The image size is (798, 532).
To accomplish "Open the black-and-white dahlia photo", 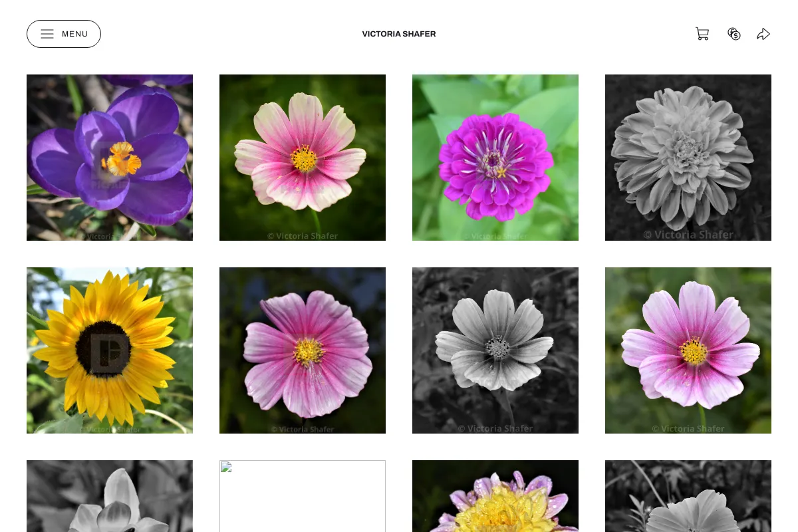I will click(688, 158).
